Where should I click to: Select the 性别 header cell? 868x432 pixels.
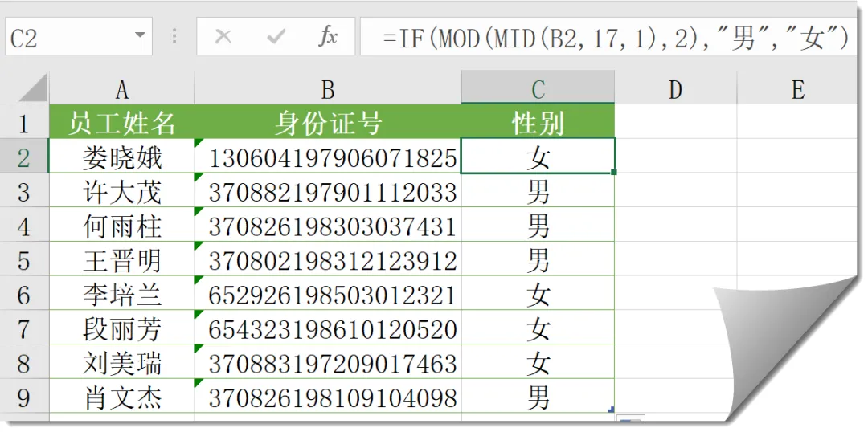(538, 122)
